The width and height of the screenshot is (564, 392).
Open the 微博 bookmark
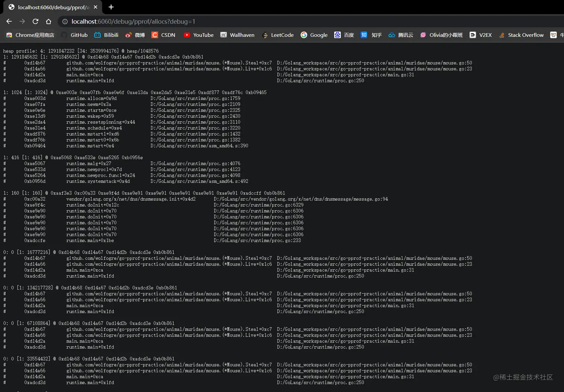[135, 35]
